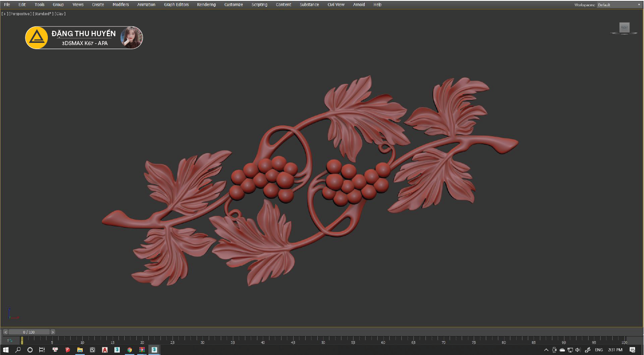
Task: Open the WinRAR taskbar icon
Action: (x=142, y=350)
